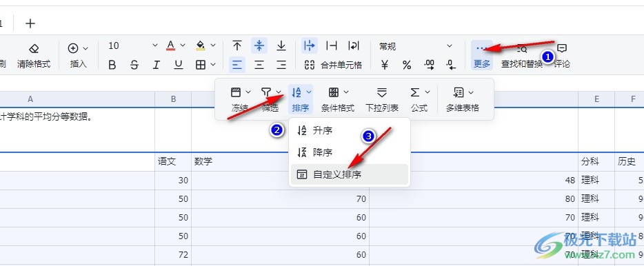
Task: Align content to vertical middle
Action: tap(259, 45)
